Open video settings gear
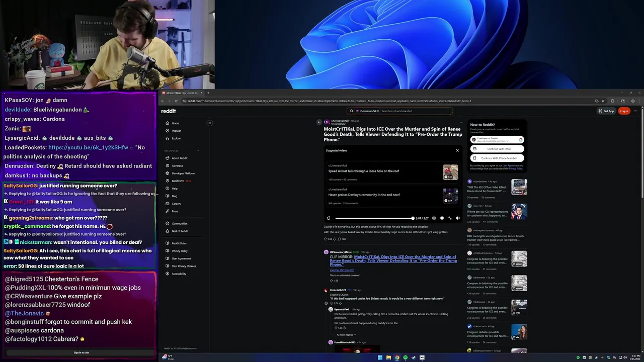Screen dimensions: 644x362 tap(442, 218)
